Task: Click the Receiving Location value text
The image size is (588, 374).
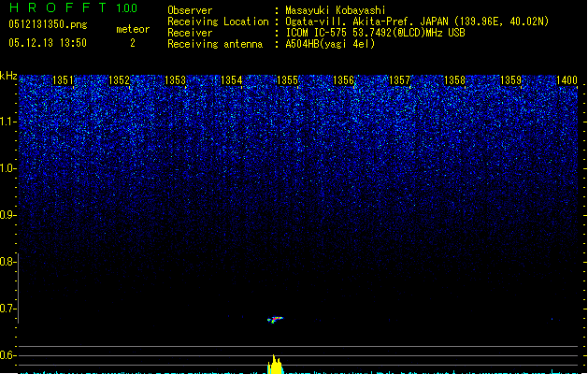Action: coord(417,22)
